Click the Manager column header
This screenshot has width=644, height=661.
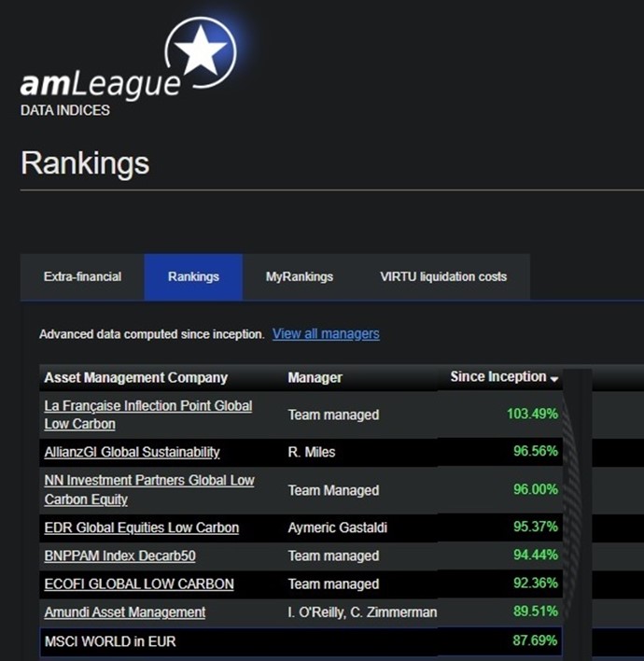pos(315,378)
